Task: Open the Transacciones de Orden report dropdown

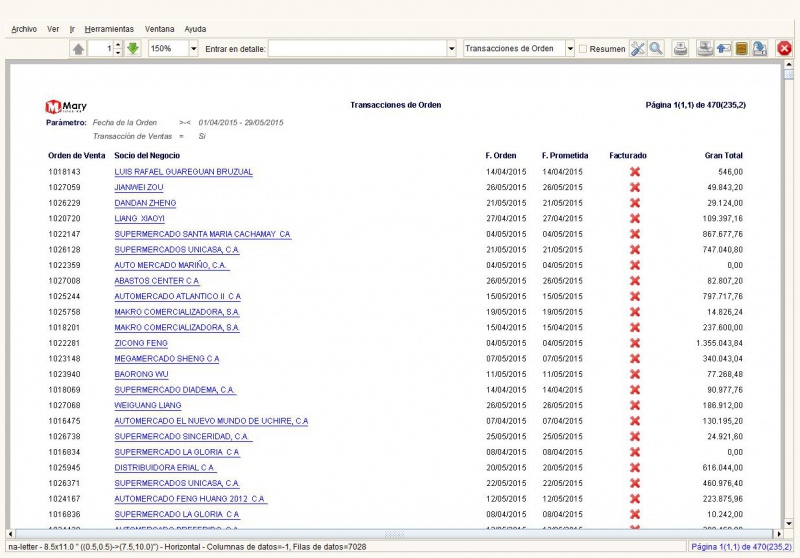Action: [570, 49]
